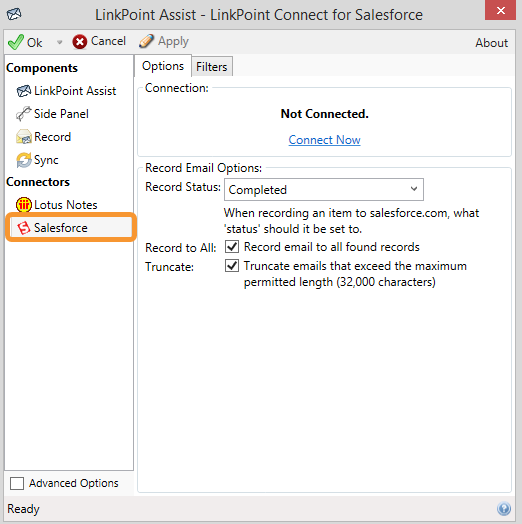The image size is (522, 524).
Task: Open the About menu item
Action: (492, 43)
